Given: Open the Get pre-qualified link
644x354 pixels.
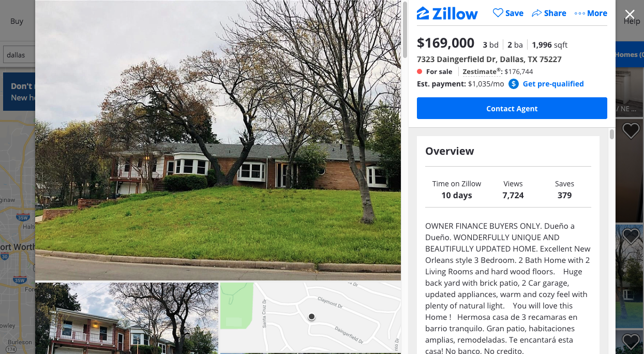Looking at the screenshot, I should [x=553, y=84].
